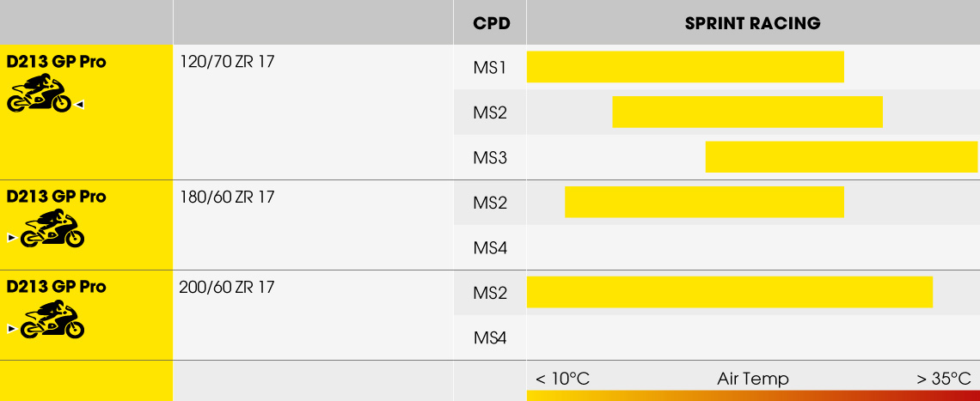
Task: Click the rear-tire arrow beside the 180/60 motorcycle
Action: point(11,237)
